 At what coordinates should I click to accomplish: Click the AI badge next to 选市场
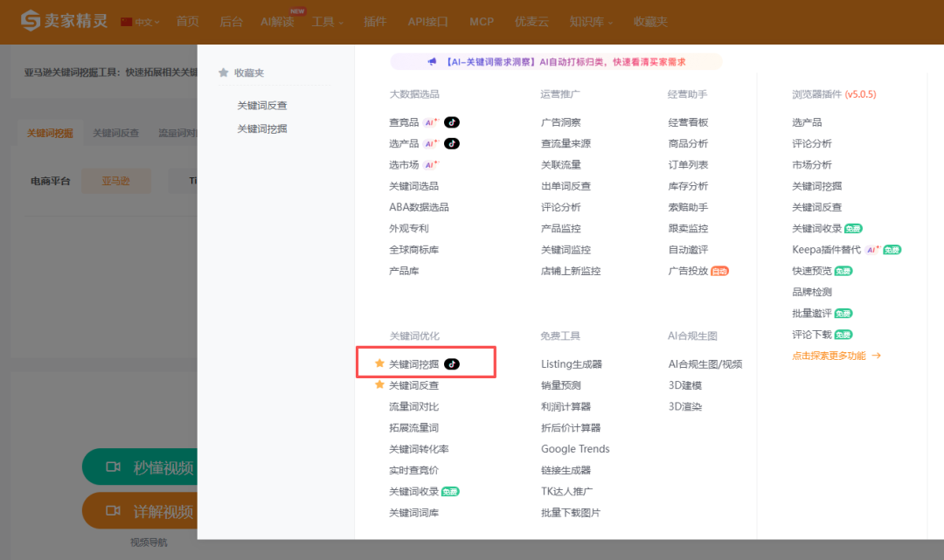[x=431, y=164]
